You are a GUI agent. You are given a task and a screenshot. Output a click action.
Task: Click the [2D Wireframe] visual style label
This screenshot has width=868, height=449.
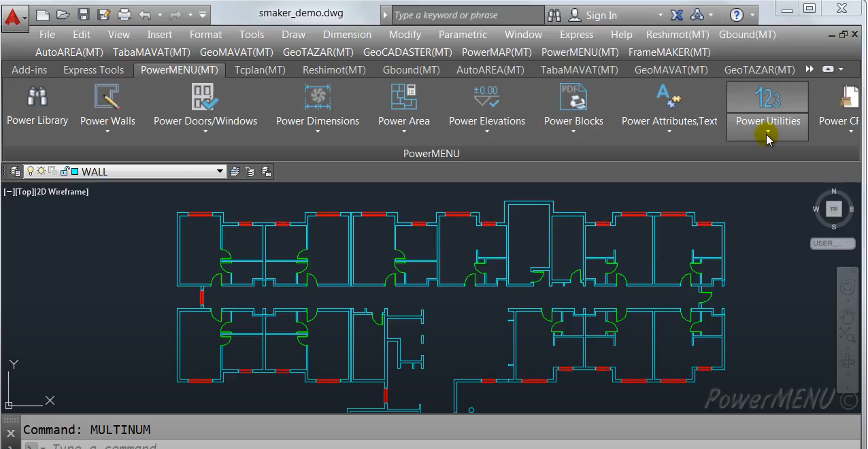click(x=61, y=192)
